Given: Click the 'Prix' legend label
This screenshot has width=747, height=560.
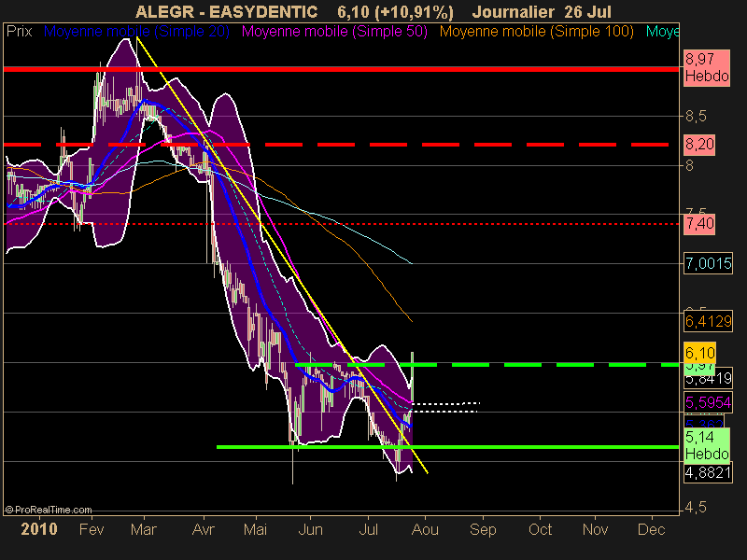Looking at the screenshot, I should [19, 32].
